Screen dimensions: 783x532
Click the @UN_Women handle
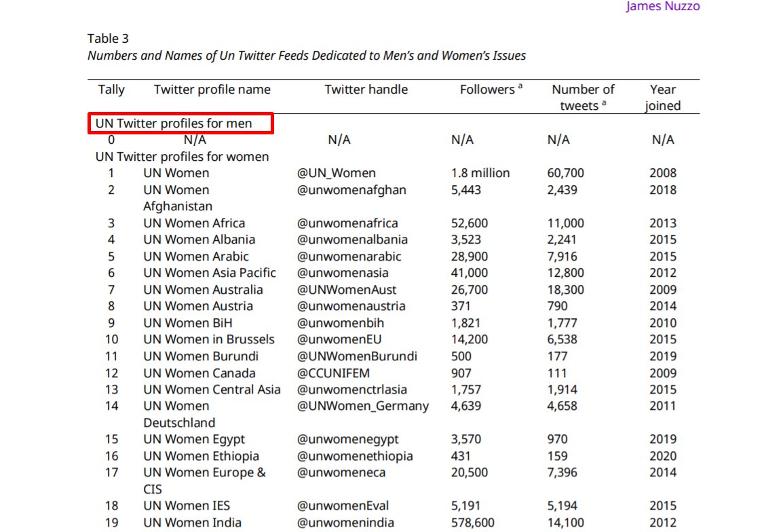tap(336, 173)
